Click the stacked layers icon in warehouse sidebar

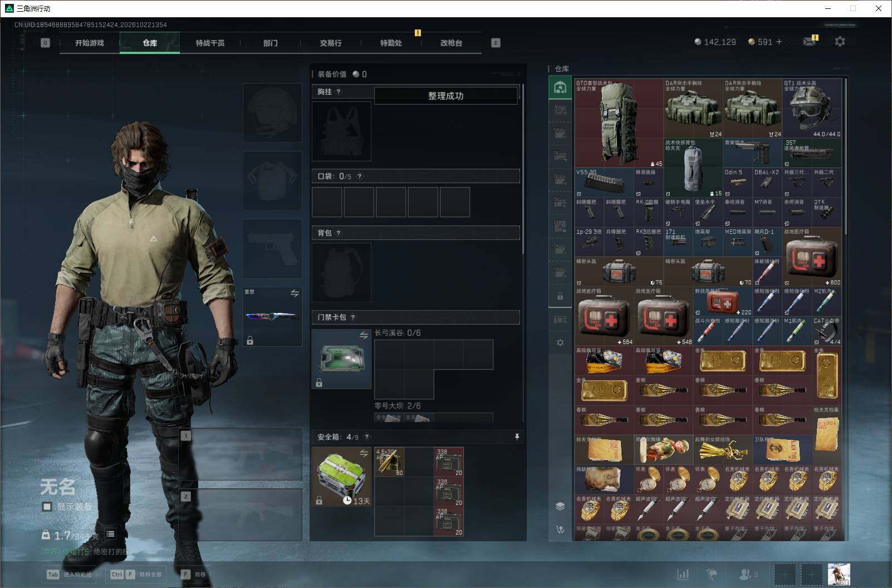[x=560, y=506]
